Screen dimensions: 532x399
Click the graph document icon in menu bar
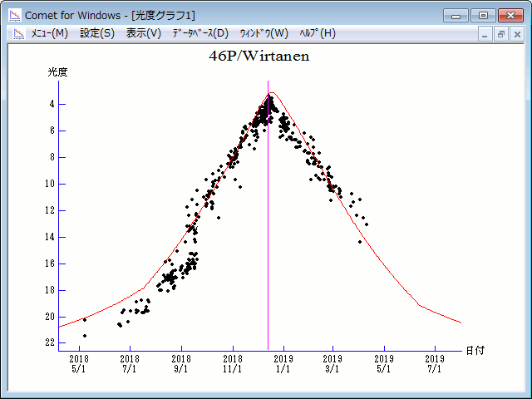18,33
